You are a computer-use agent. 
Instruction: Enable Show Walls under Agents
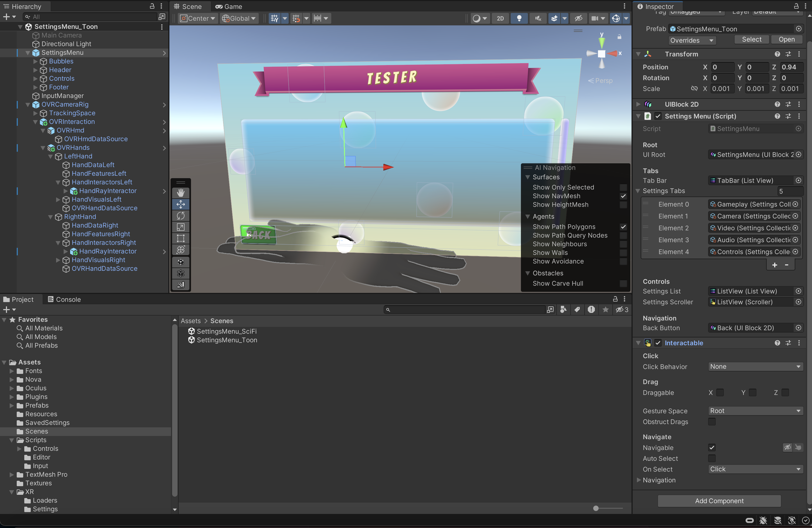coord(623,253)
